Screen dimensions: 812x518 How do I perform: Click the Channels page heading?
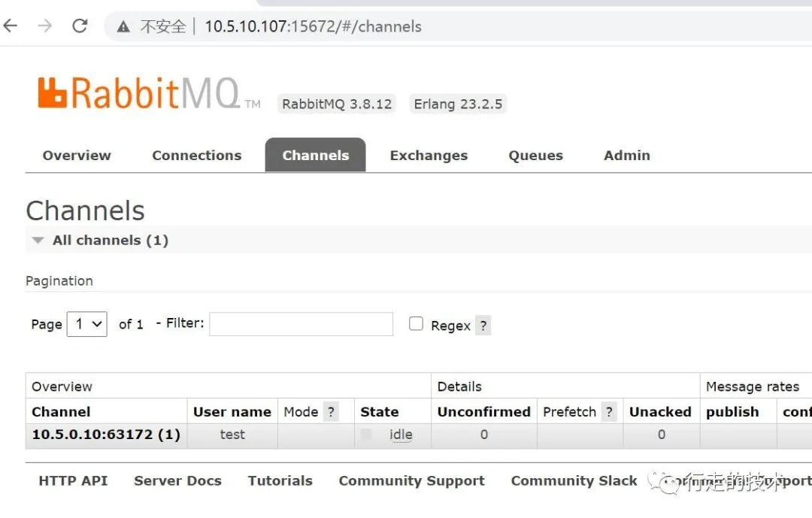[86, 211]
